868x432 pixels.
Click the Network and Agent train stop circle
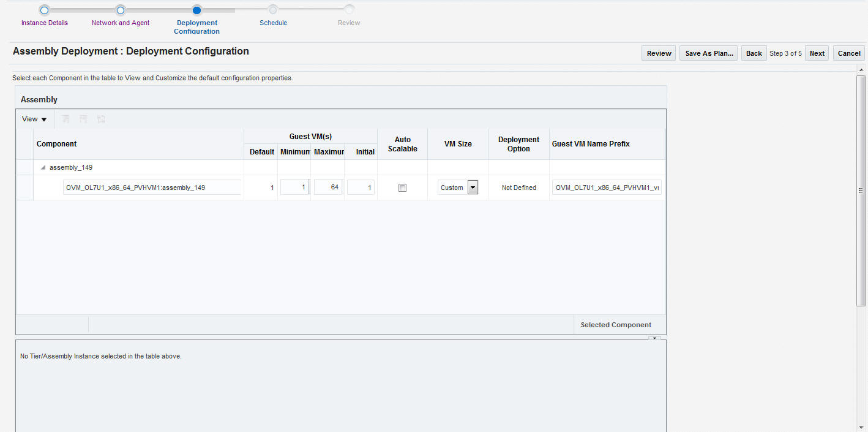click(121, 10)
